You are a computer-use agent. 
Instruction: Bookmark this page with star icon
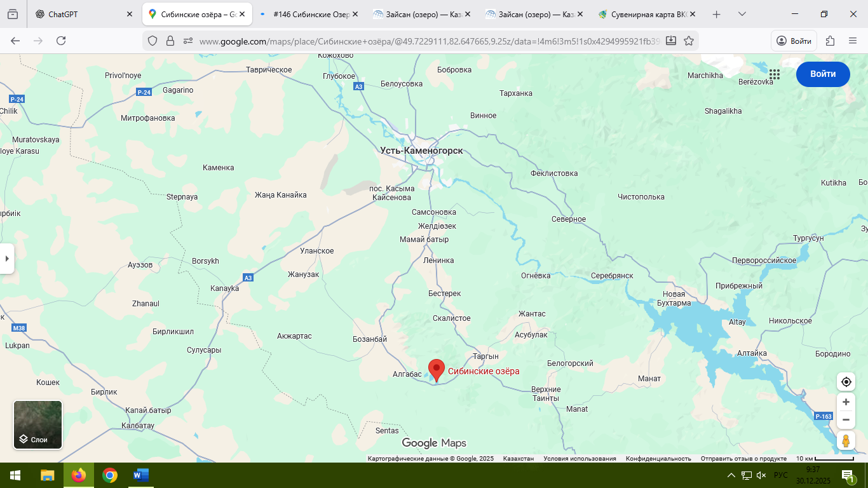(688, 41)
